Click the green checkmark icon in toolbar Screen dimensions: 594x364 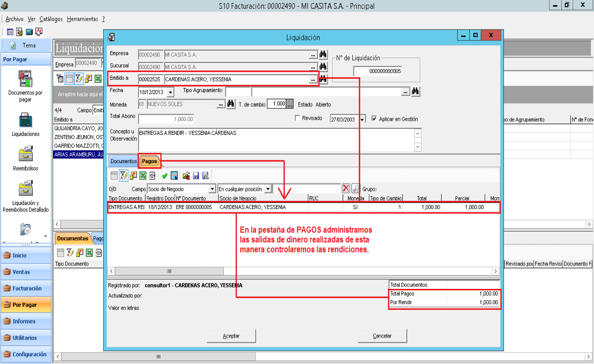tap(165, 176)
